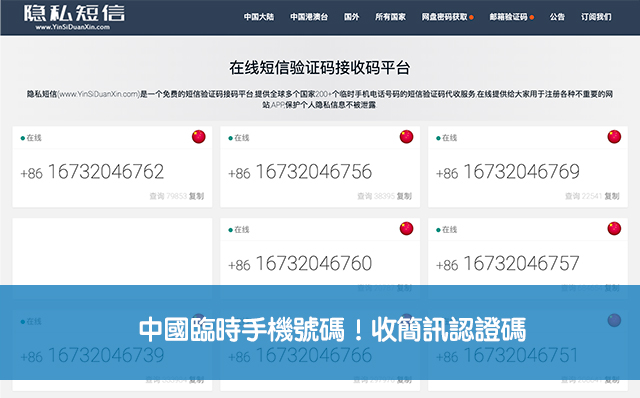The image size is (640, 398).
Task: Open the 网盘密码获取 menu item
Action: (x=447, y=17)
